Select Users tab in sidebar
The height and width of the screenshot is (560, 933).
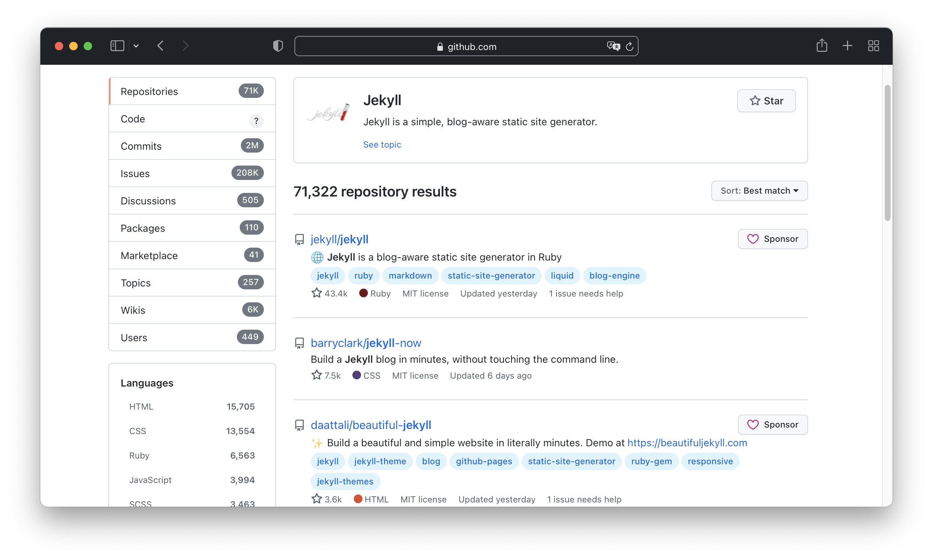192,337
